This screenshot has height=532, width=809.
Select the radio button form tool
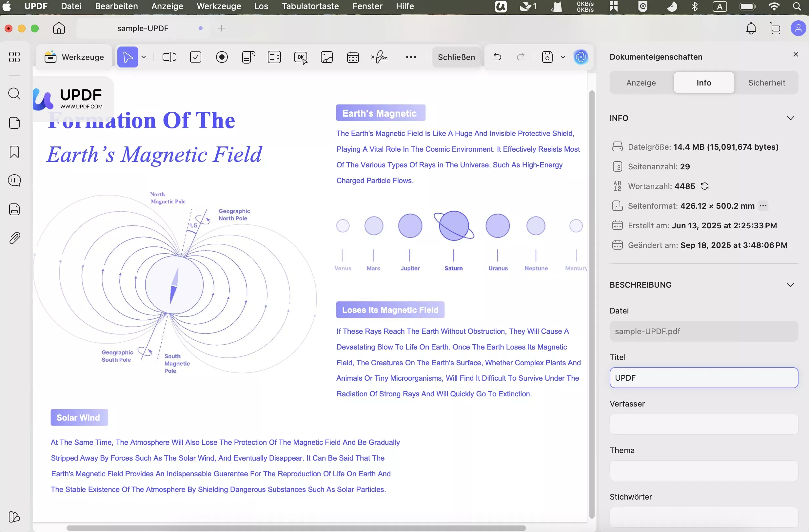[222, 57]
